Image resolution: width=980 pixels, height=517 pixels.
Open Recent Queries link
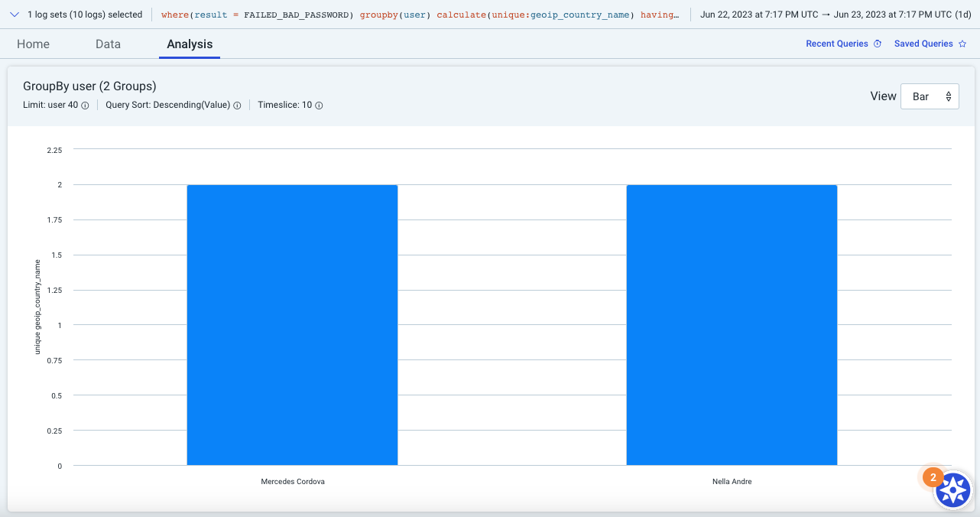click(837, 44)
